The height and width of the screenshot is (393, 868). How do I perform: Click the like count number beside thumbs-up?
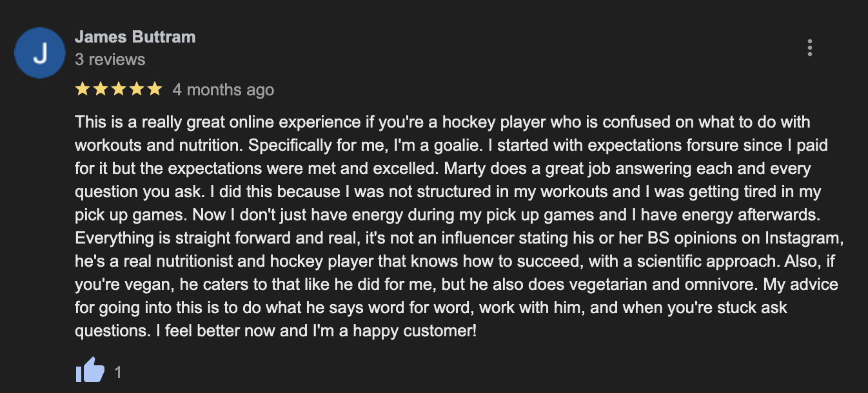[x=118, y=372]
